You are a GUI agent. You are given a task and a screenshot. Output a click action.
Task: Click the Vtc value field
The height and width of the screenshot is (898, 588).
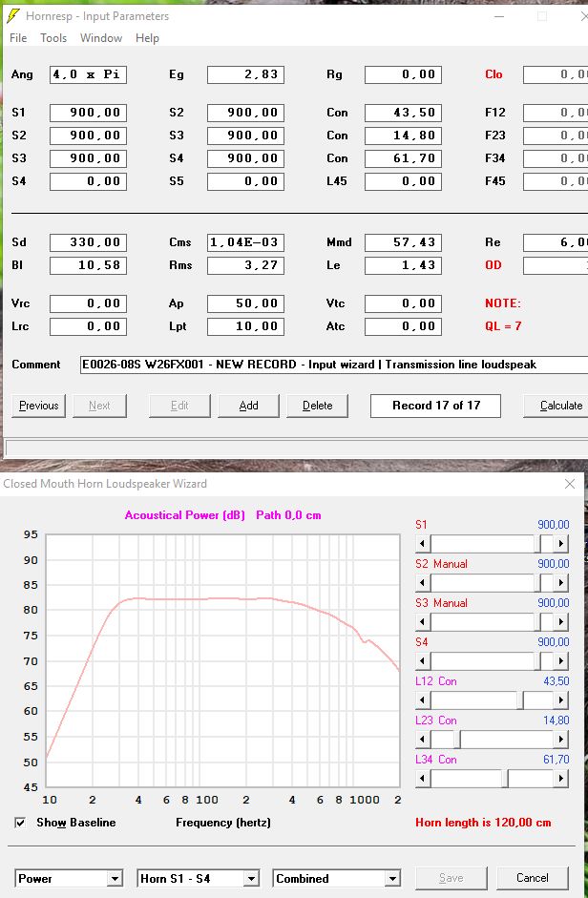(404, 303)
